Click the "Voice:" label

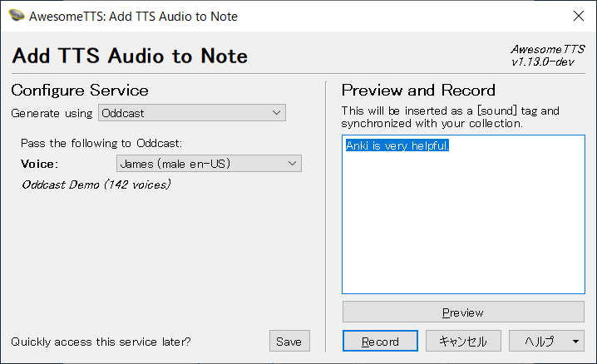[39, 164]
